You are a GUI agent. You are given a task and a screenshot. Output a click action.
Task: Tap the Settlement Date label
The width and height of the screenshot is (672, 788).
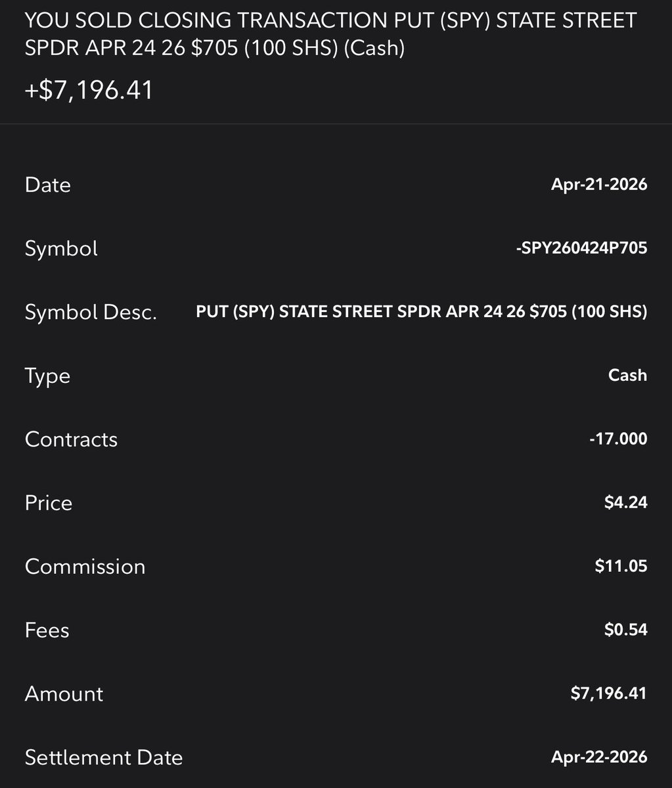[x=103, y=758]
